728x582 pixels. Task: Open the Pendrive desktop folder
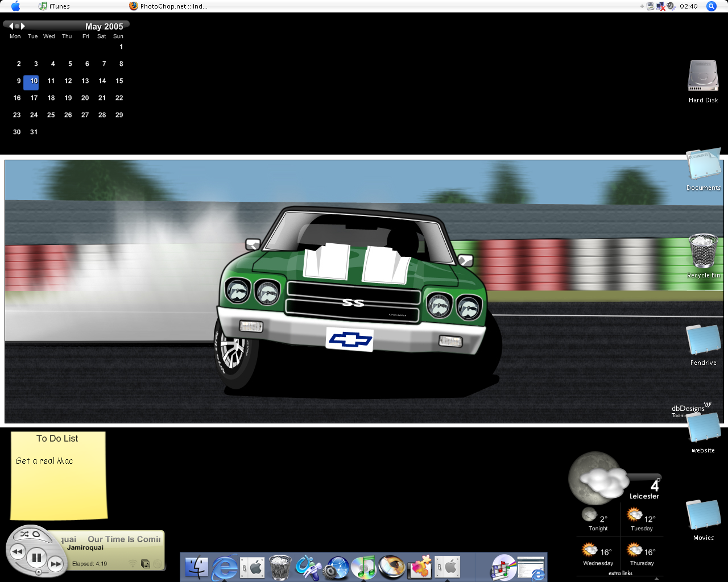[x=704, y=344]
